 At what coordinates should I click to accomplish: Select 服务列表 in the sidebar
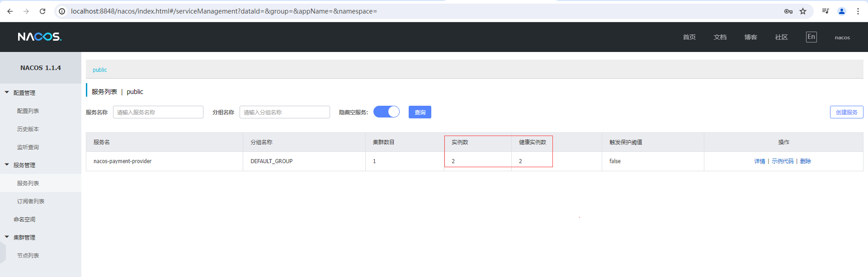(x=28, y=183)
